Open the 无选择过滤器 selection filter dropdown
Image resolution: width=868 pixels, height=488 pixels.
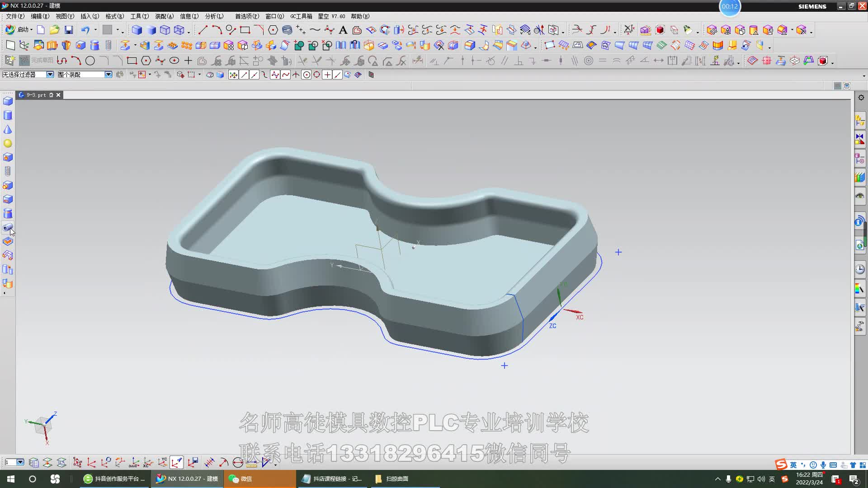pos(50,75)
